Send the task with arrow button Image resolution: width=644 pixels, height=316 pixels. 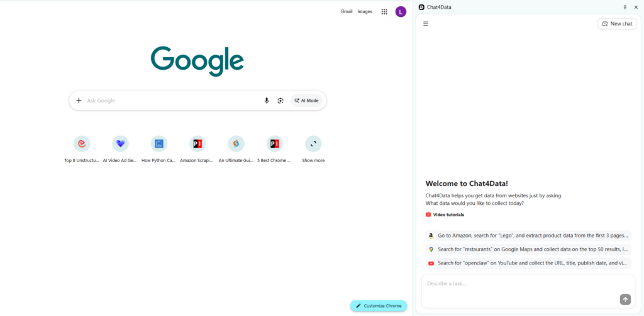[x=625, y=300]
